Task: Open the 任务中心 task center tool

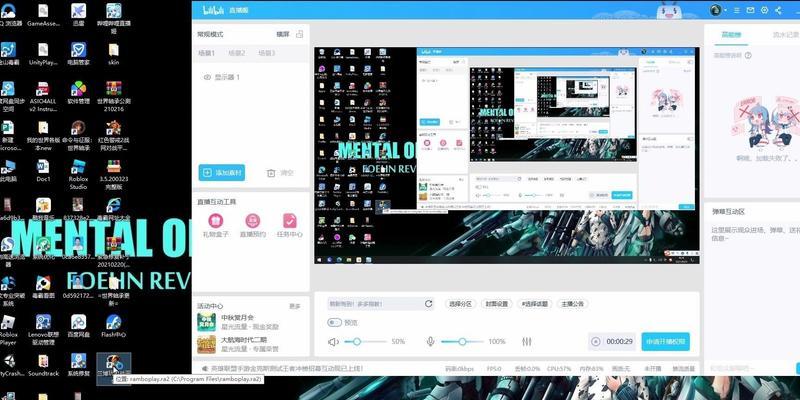Action: coord(290,226)
